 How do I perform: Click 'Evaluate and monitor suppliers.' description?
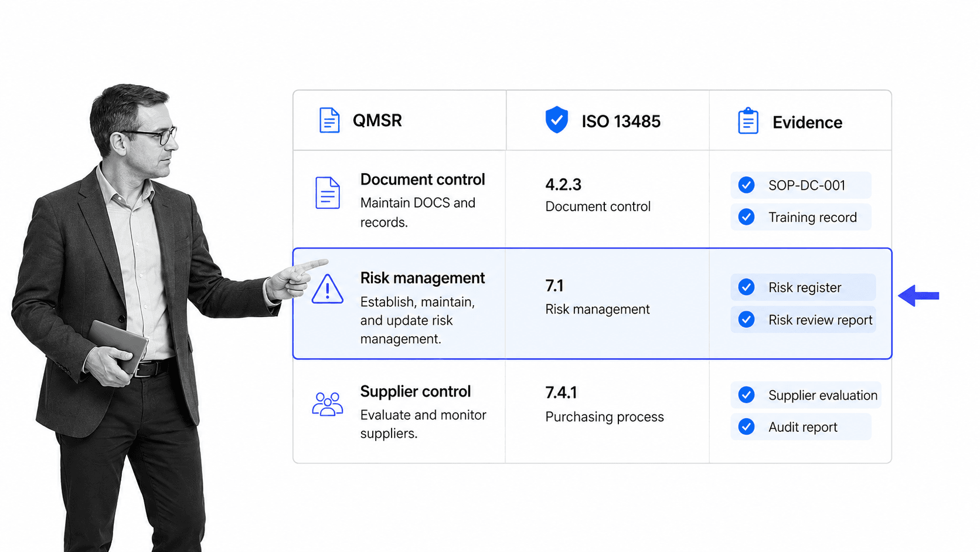(423, 424)
